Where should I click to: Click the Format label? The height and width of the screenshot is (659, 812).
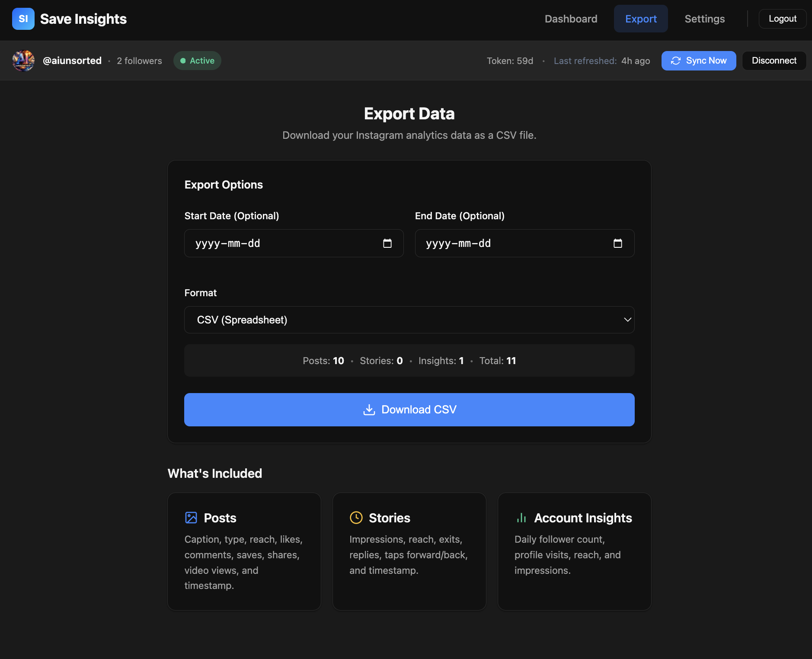tap(201, 293)
